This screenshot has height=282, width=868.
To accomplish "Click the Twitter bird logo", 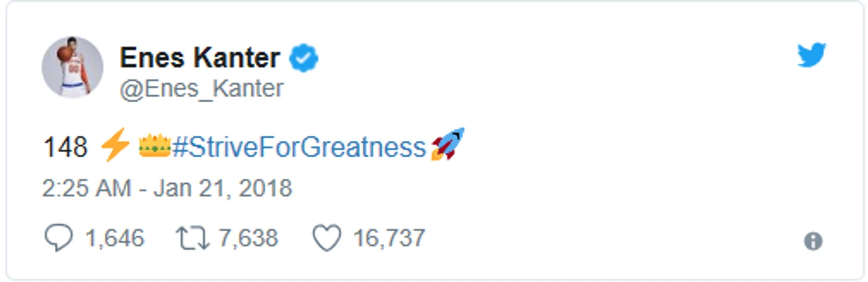I will pyautogui.click(x=812, y=56).
